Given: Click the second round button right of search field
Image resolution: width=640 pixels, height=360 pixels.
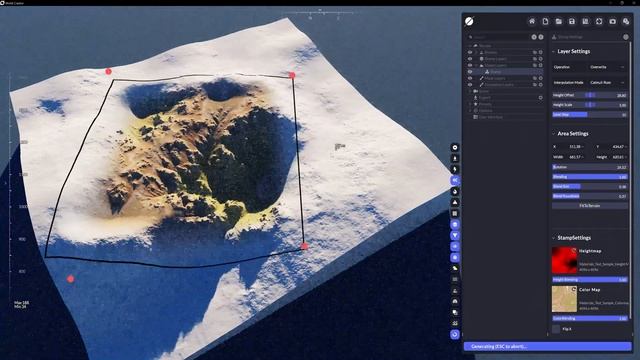Looking at the screenshot, I should click(541, 37).
